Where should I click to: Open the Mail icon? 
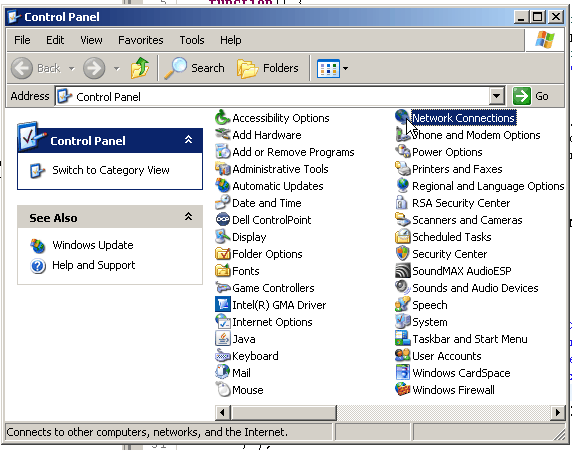(x=222, y=373)
